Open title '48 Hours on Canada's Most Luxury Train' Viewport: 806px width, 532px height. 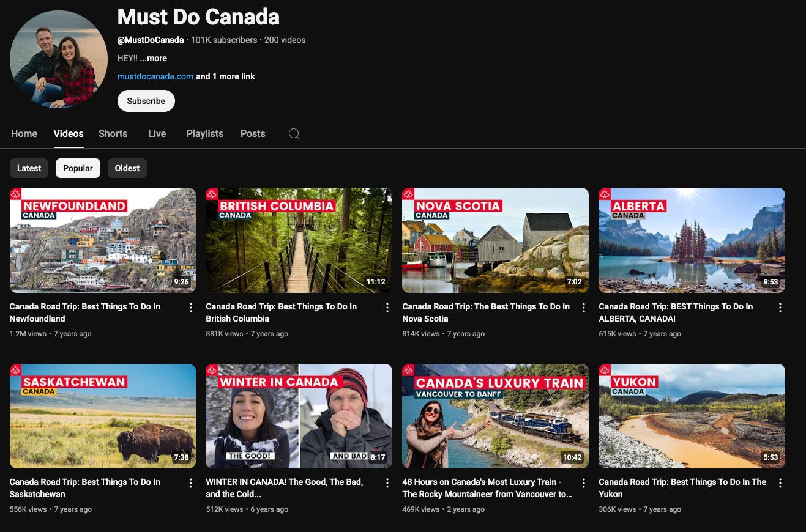point(487,488)
